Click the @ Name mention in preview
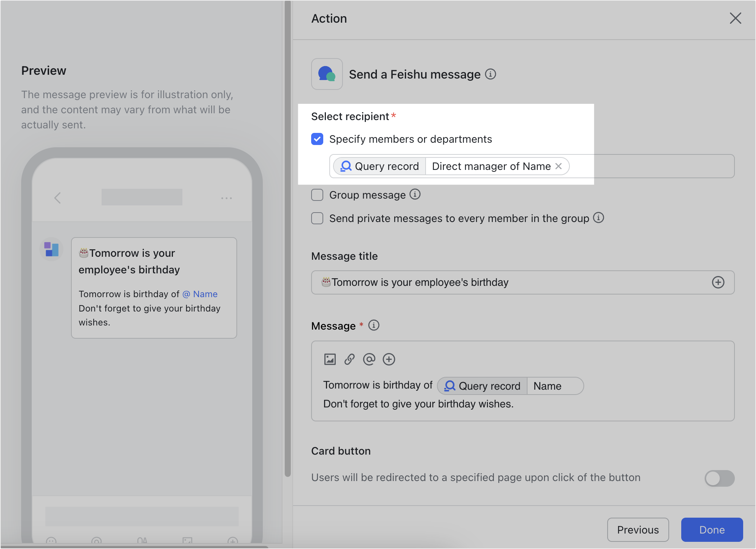This screenshot has width=756, height=549. [200, 294]
